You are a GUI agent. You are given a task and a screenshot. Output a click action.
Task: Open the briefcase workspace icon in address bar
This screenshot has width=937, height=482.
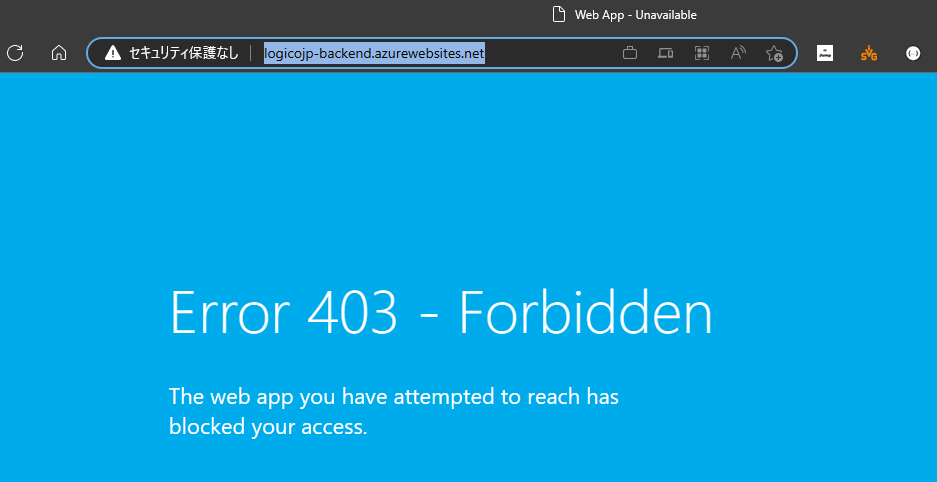(x=630, y=53)
